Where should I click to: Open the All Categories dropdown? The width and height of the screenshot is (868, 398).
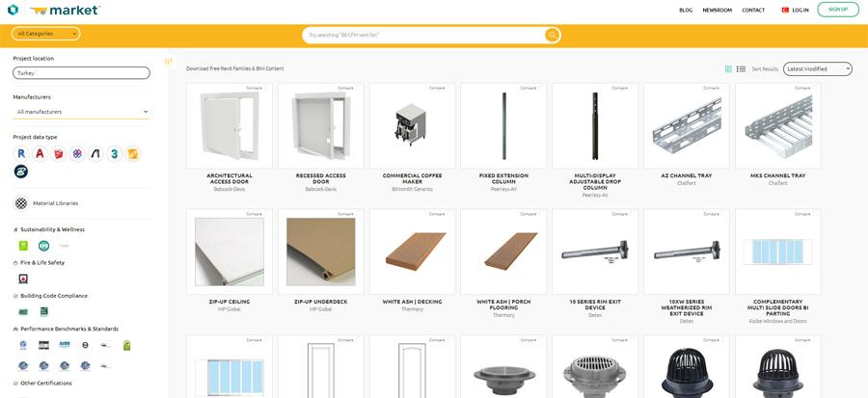(x=45, y=34)
